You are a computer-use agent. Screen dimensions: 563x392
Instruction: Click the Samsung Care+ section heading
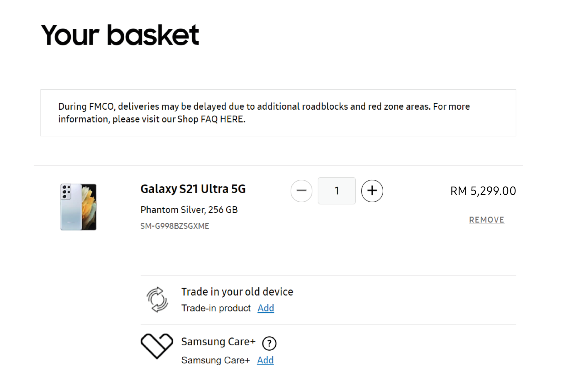point(218,342)
